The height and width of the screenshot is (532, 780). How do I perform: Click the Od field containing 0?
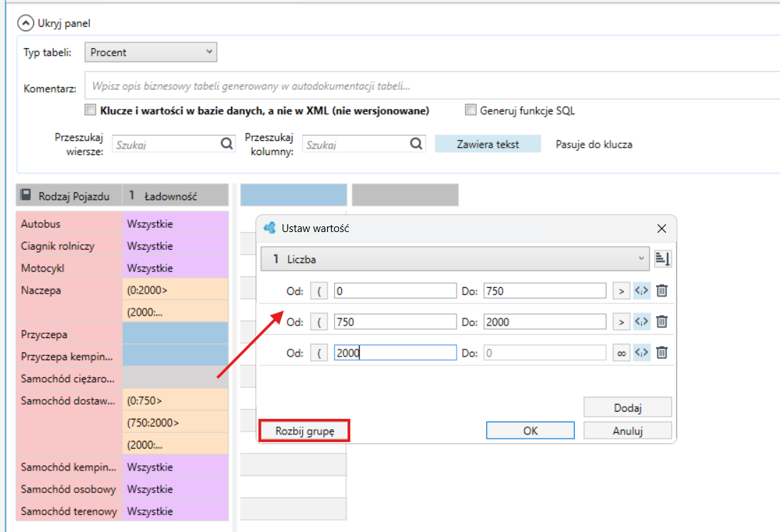395,291
